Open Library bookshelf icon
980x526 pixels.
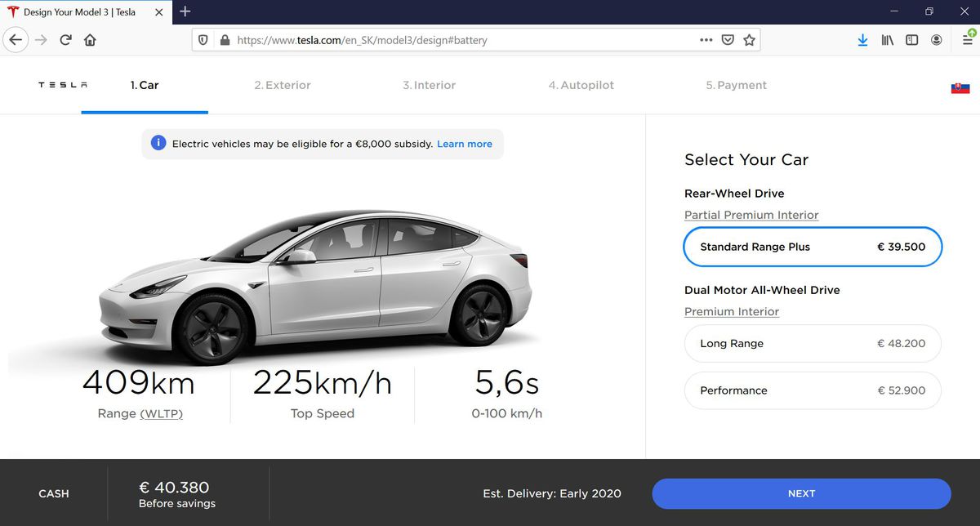click(x=888, y=40)
